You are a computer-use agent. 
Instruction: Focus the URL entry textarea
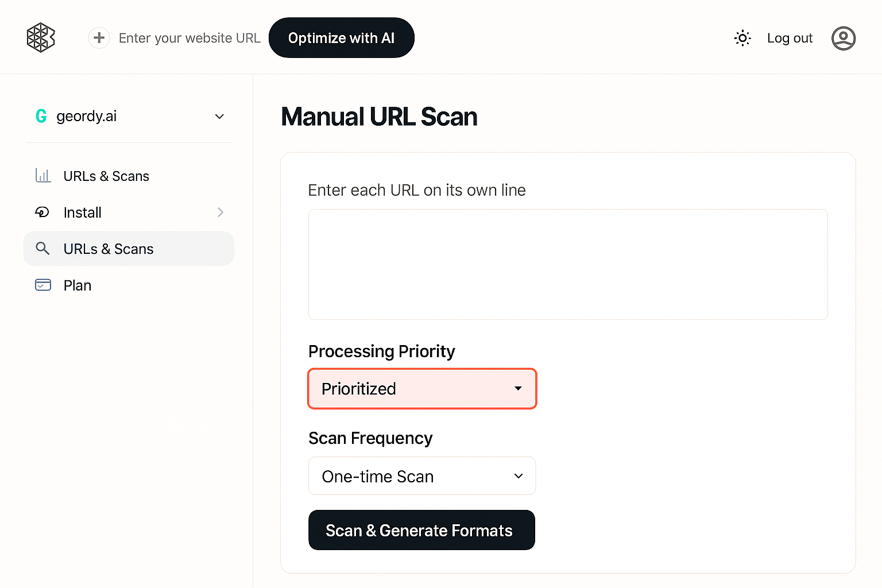point(567,264)
